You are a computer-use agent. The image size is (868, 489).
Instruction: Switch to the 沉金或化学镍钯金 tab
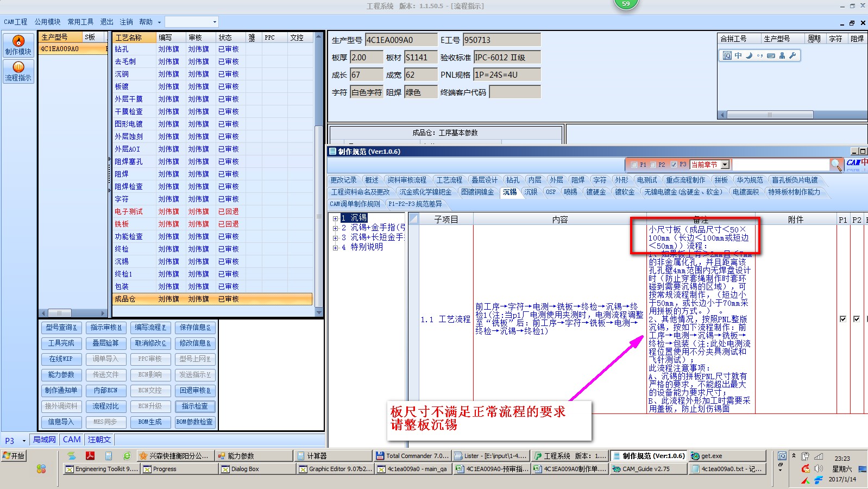425,192
